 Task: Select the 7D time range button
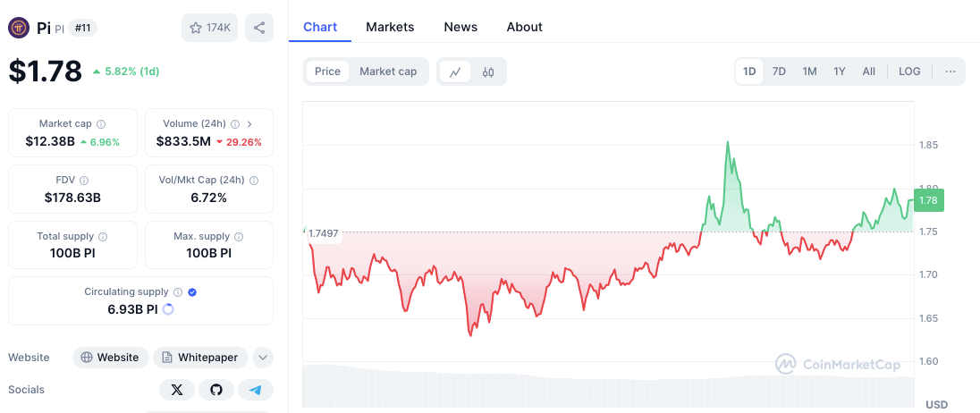779,72
